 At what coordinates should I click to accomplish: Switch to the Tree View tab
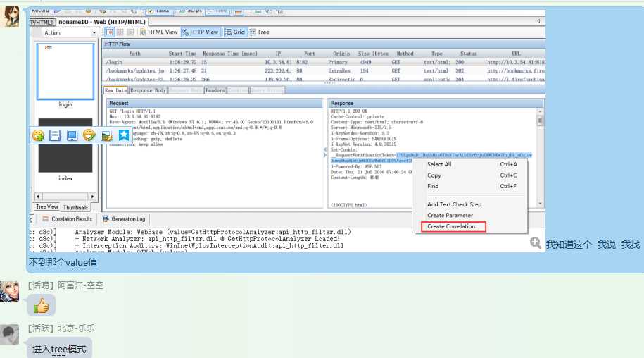click(47, 206)
